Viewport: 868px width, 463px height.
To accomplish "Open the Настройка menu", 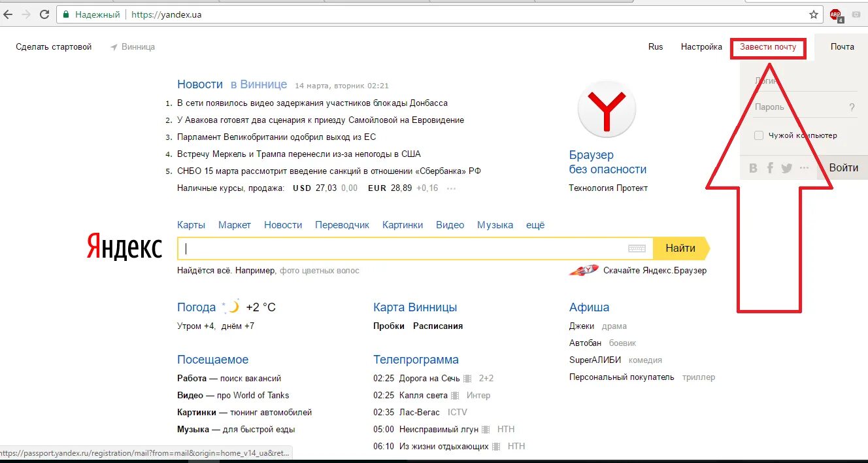I will 701,47.
